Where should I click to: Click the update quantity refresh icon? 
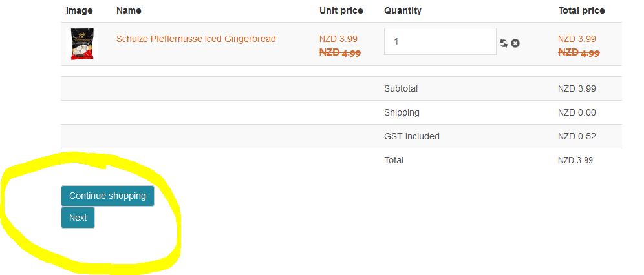504,43
